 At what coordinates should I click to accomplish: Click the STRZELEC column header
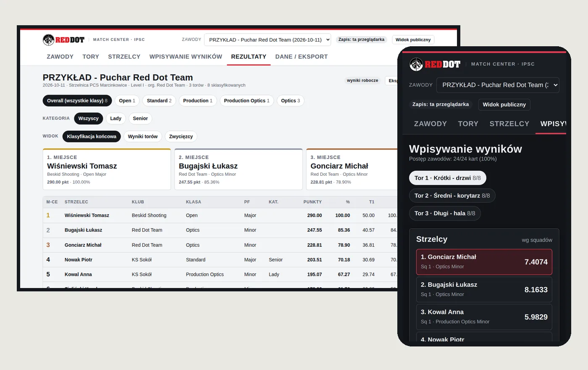(76, 202)
